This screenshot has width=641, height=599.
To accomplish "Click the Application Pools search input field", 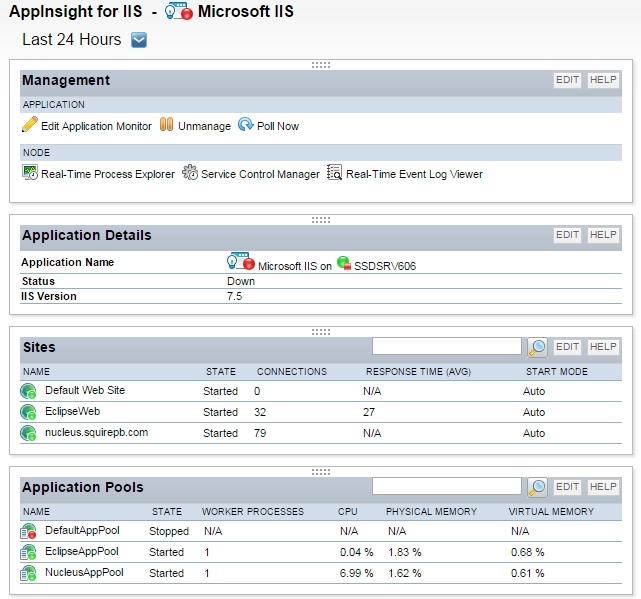I will point(446,486).
